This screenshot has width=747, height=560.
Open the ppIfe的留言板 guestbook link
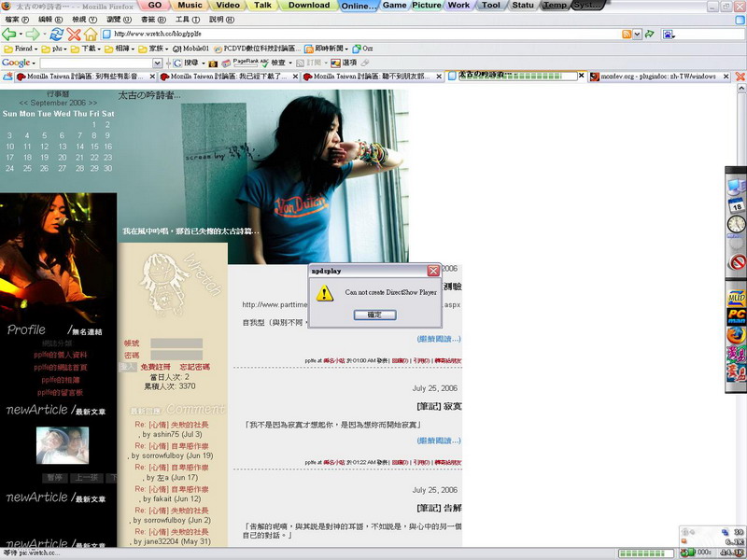61,392
